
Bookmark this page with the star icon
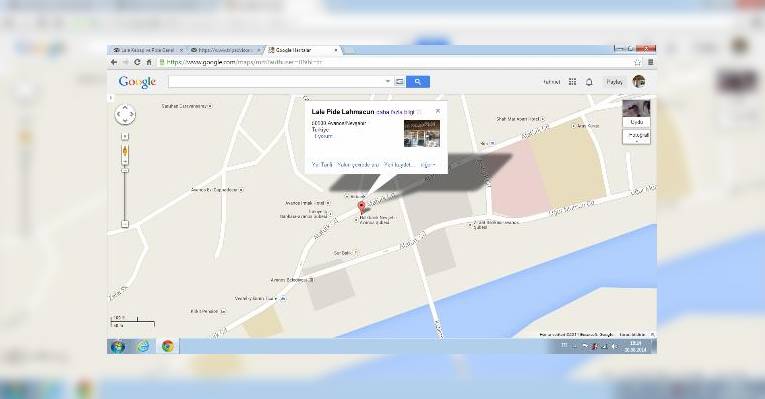pos(637,62)
